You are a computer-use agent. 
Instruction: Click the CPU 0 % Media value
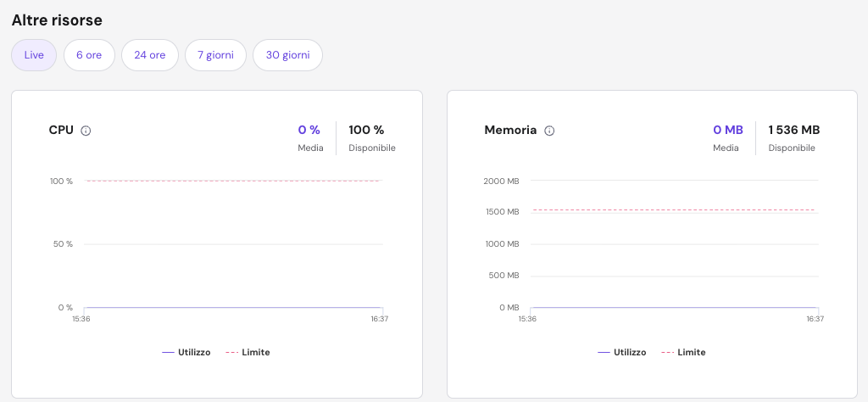click(309, 130)
